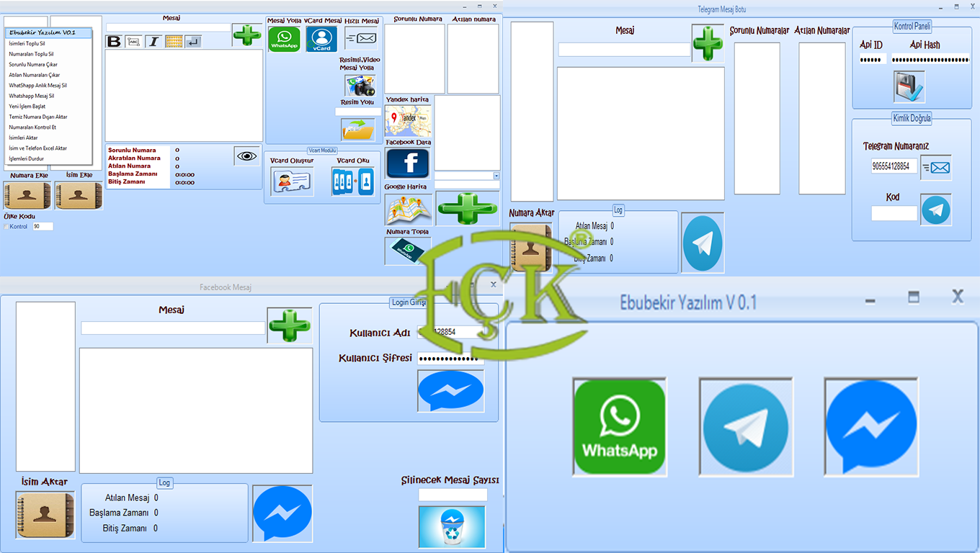Viewport: 980px width, 553px height.
Task: Click the large green plus below Google Harita list
Action: tap(467, 209)
